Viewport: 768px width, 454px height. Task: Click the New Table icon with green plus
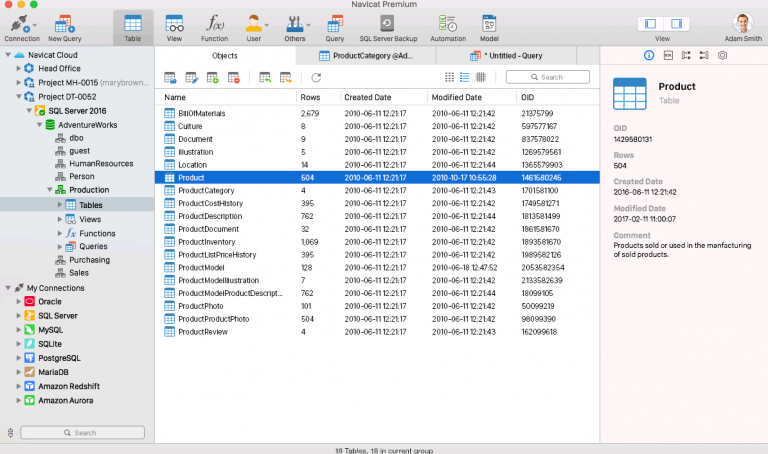coord(213,77)
